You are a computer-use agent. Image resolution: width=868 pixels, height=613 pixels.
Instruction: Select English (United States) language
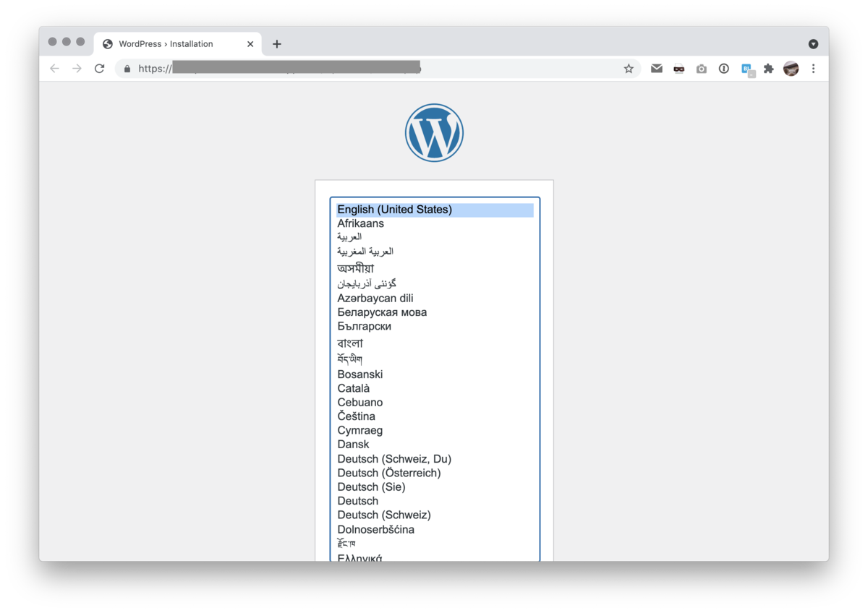(x=435, y=210)
